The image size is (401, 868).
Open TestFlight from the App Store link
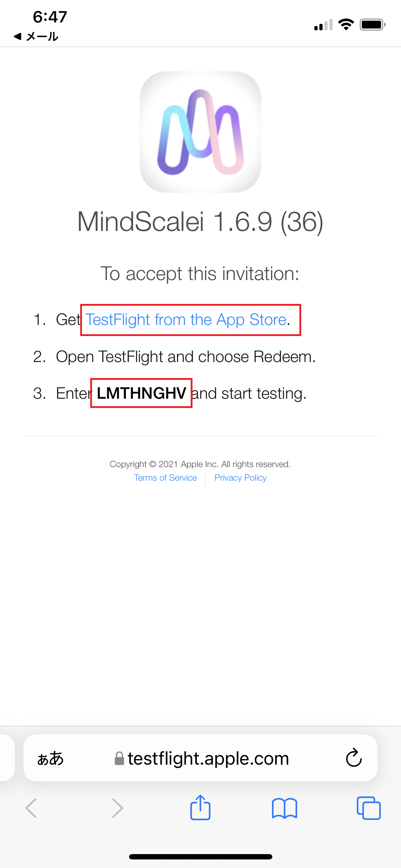click(186, 320)
